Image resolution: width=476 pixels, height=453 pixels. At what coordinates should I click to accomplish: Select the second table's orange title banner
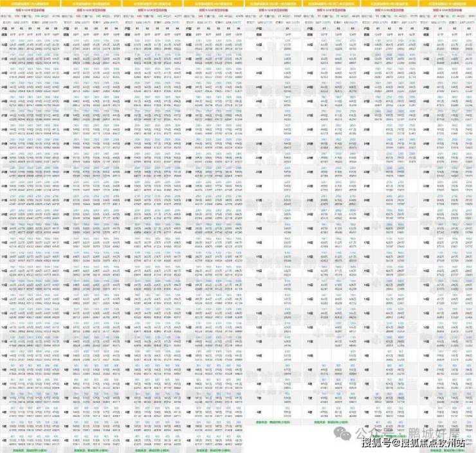(91, 3)
